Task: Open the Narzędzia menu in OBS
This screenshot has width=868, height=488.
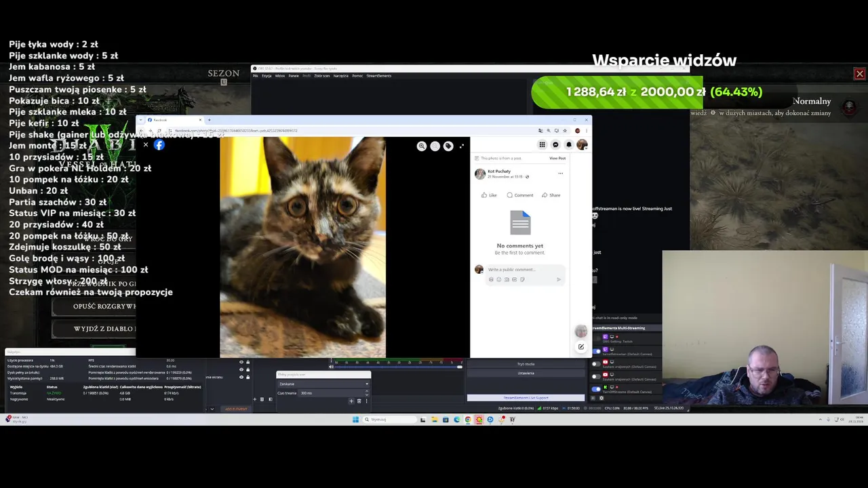Action: pos(340,76)
